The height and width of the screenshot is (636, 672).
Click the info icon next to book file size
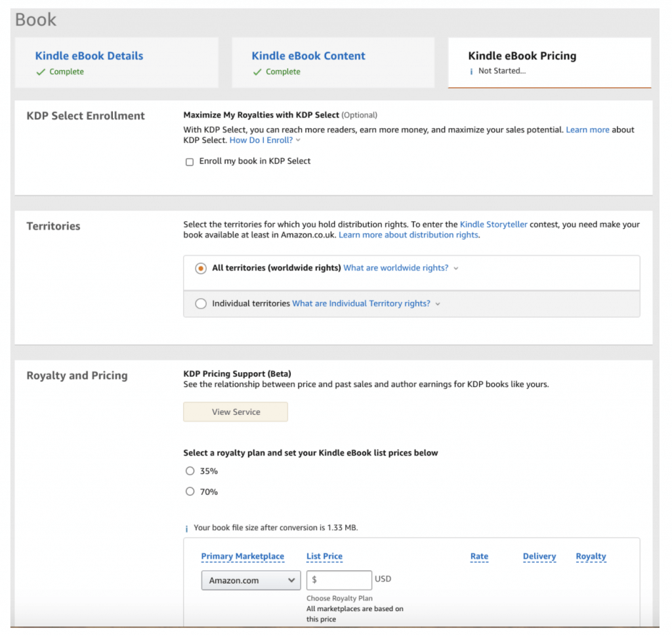click(187, 528)
